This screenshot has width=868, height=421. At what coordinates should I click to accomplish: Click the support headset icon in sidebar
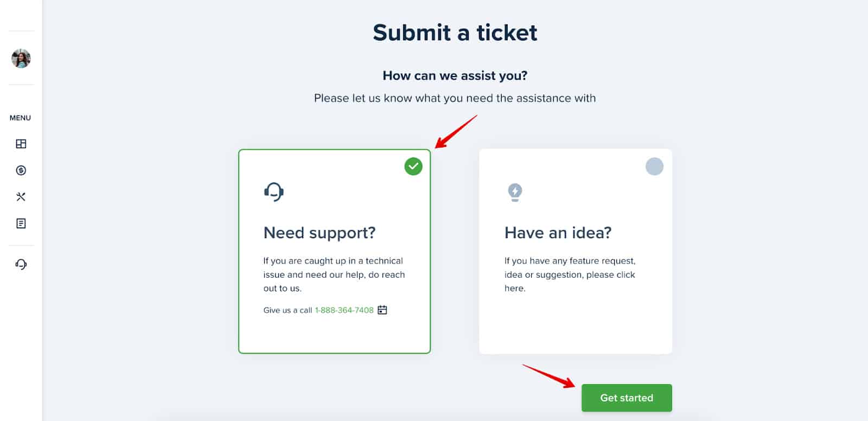coord(21,264)
